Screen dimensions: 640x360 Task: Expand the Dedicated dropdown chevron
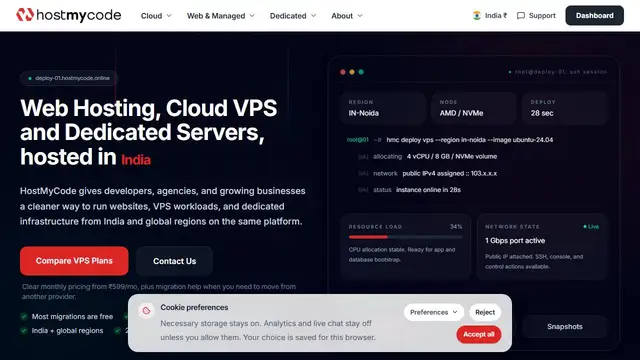click(x=313, y=16)
